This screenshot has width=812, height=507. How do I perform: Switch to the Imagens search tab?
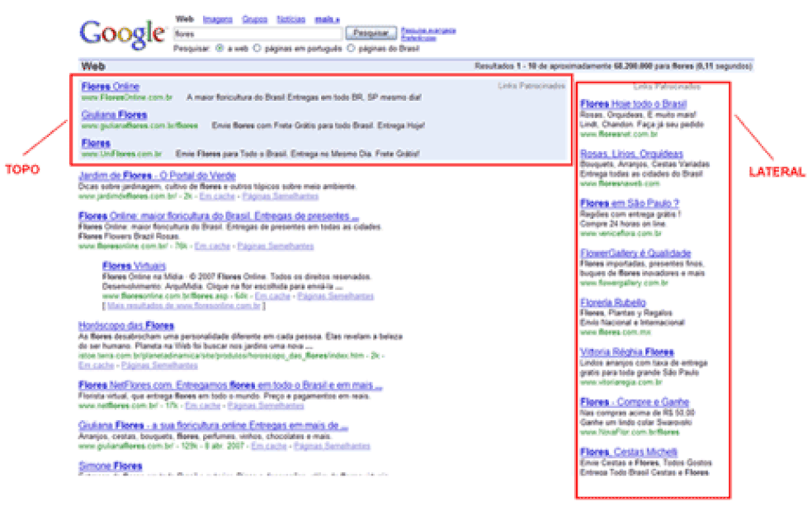(x=218, y=19)
